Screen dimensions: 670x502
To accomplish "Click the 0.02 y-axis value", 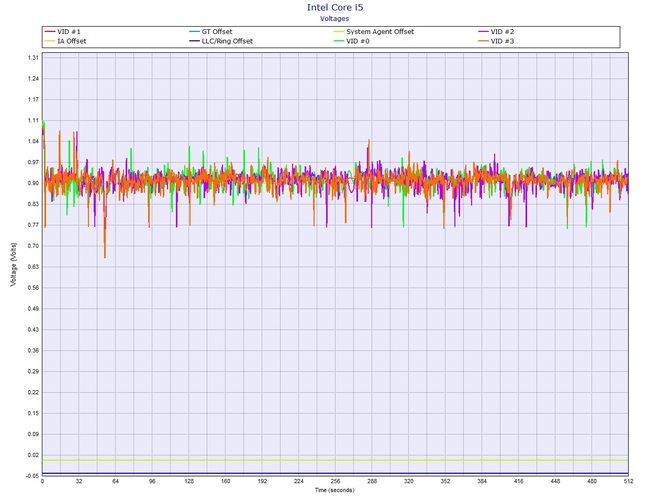I will coord(34,455).
